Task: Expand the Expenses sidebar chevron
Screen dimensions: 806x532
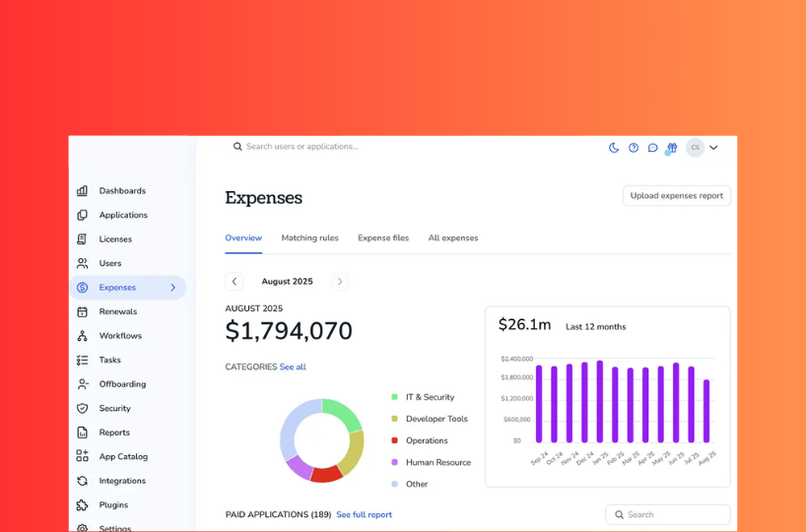Action: [x=173, y=288]
